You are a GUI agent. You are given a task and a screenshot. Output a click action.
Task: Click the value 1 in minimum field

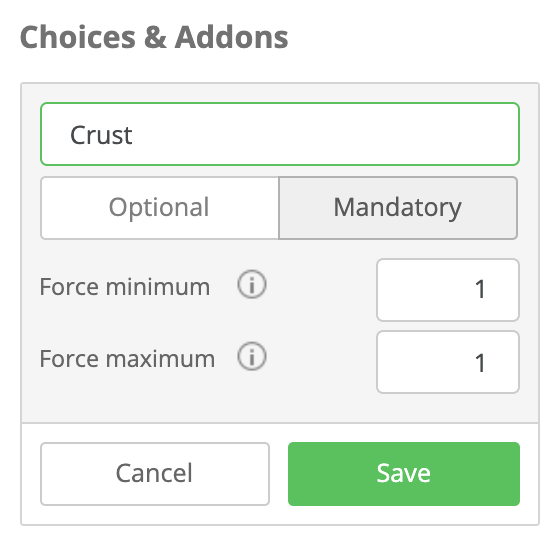(x=479, y=290)
